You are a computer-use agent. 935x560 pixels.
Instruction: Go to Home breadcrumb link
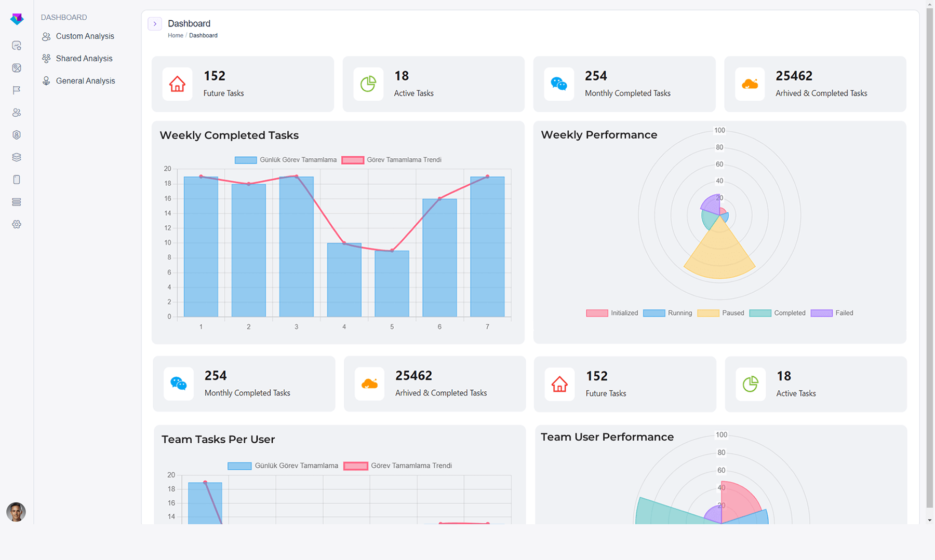(x=176, y=35)
